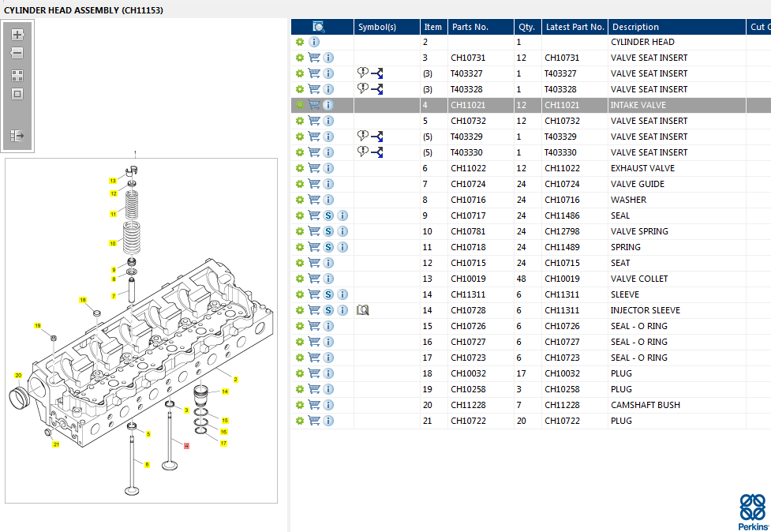Click the single-square view icon in diagram toolbar
The image size is (771, 532).
17,94
